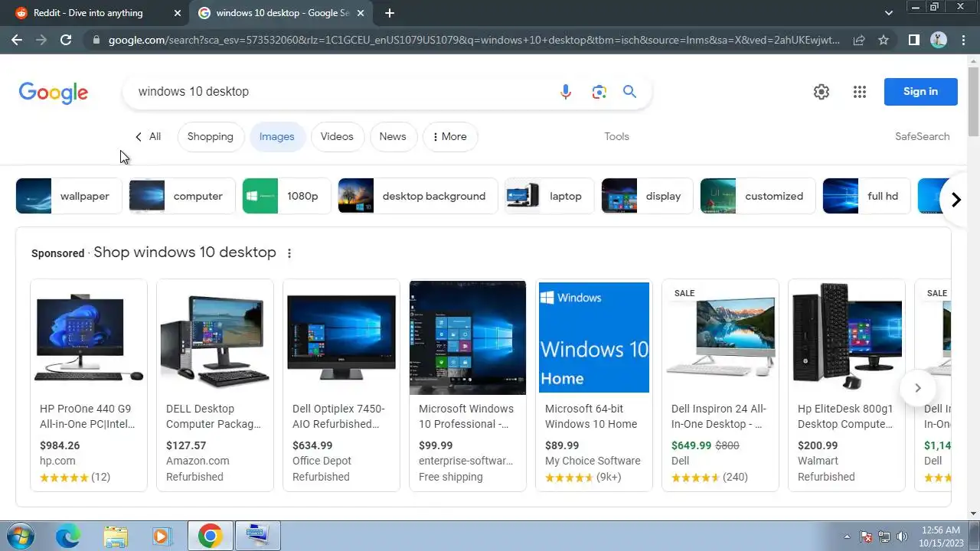Open File Explorer from taskbar
Viewport: 980px width, 551px height.
coord(116,536)
